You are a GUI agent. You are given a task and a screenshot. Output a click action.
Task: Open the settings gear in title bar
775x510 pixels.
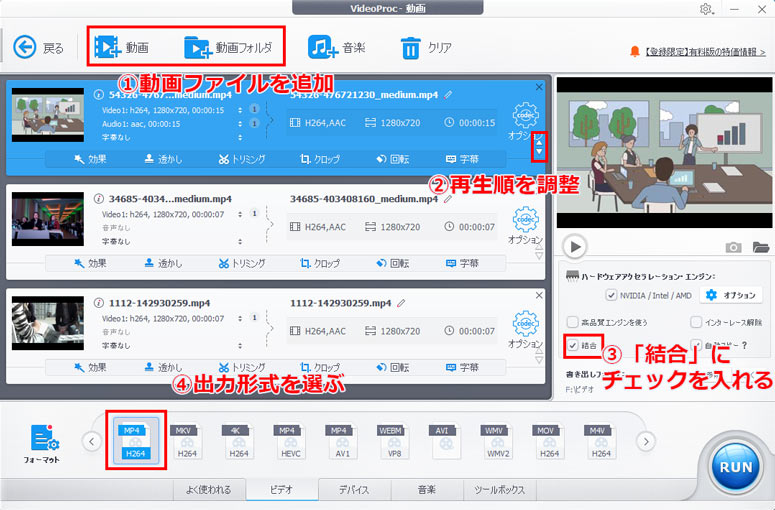point(706,9)
